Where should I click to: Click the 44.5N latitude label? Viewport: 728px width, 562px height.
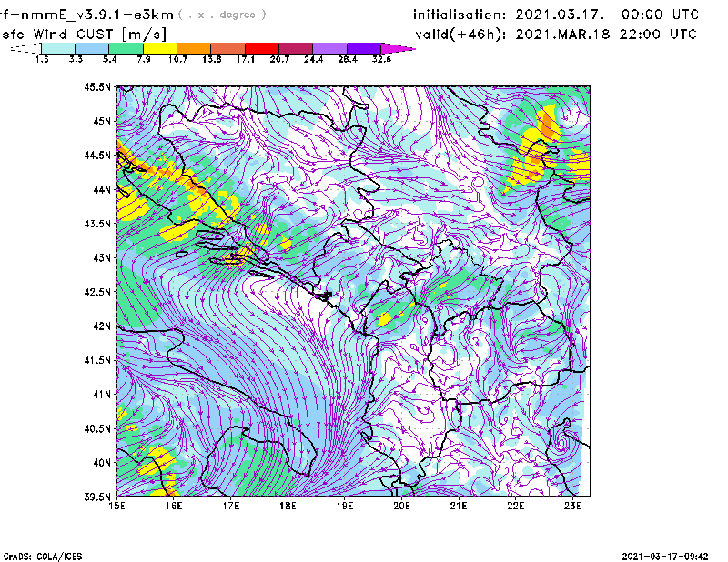97,155
